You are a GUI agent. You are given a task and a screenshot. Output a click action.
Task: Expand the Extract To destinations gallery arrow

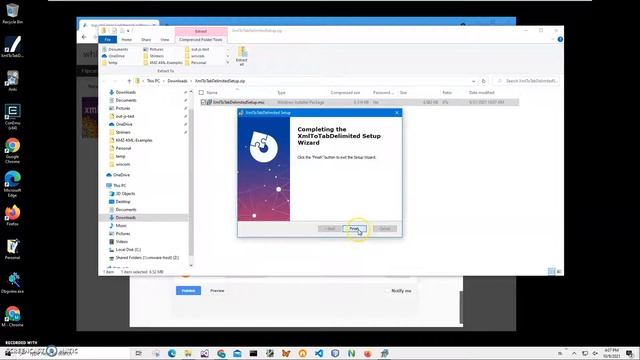[x=228, y=62]
